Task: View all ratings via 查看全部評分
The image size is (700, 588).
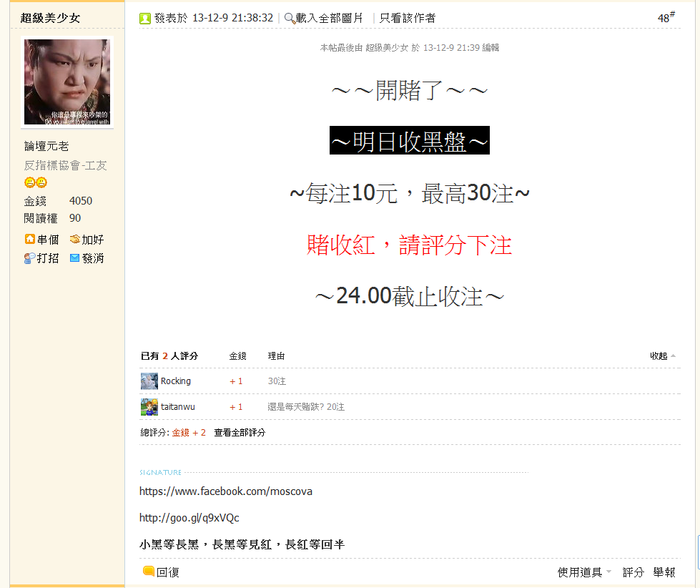Action: (240, 432)
